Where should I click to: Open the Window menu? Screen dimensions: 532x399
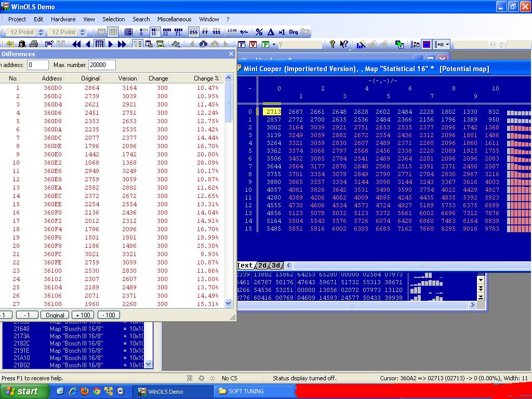tap(209, 19)
